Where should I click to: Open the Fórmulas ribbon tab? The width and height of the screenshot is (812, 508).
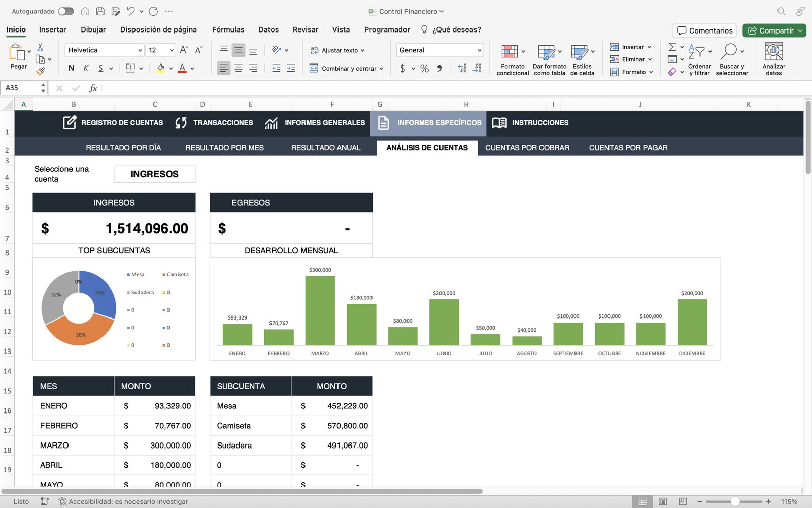coord(228,29)
